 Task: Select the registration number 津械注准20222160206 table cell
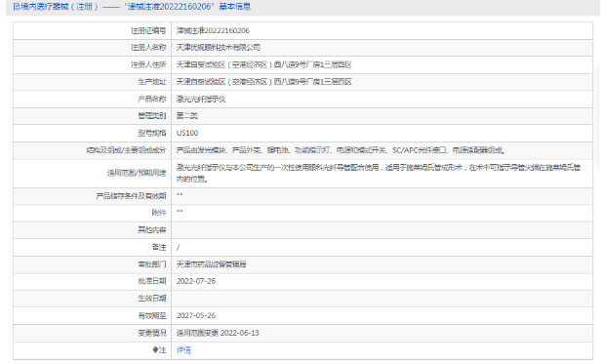382,30
